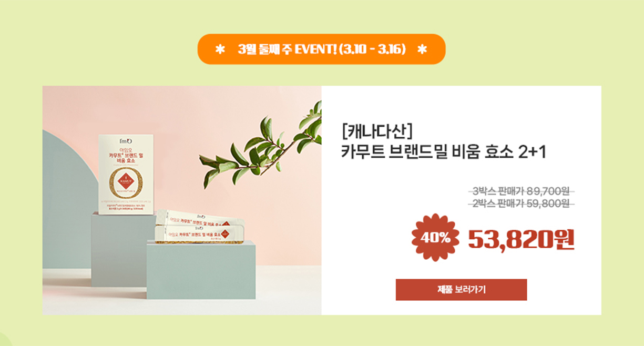Click the left asterisk in the event badge
Viewport: 644px width, 346px height.
(220, 49)
